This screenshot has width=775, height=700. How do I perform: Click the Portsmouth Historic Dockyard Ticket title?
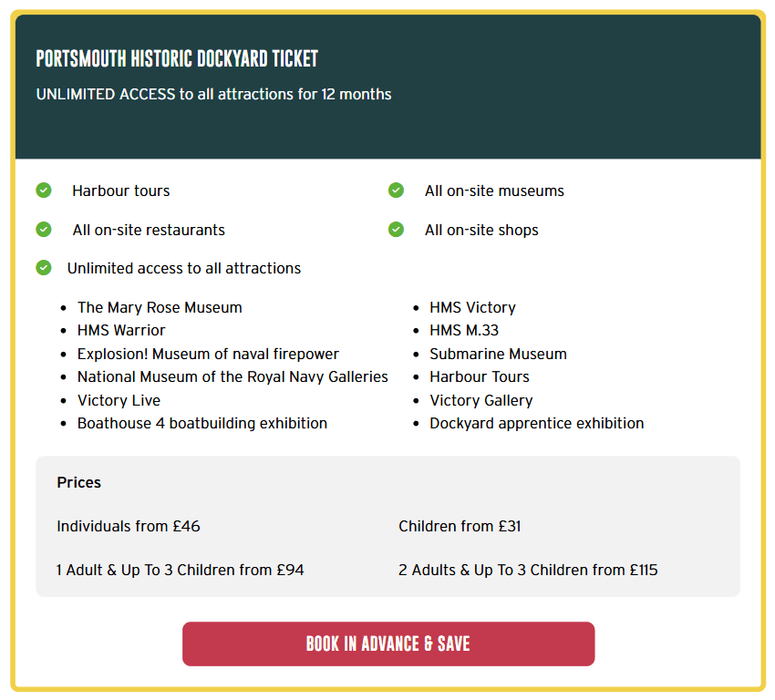pyautogui.click(x=177, y=58)
